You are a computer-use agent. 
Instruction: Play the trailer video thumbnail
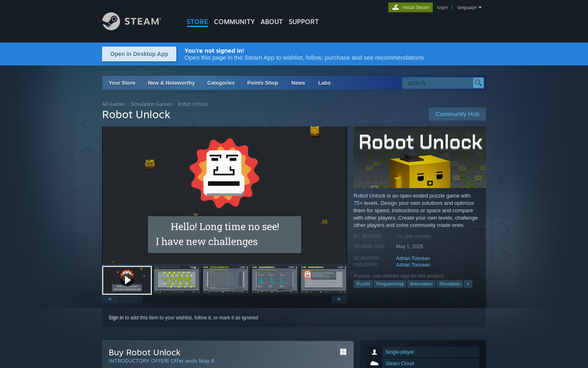pyautogui.click(x=127, y=280)
